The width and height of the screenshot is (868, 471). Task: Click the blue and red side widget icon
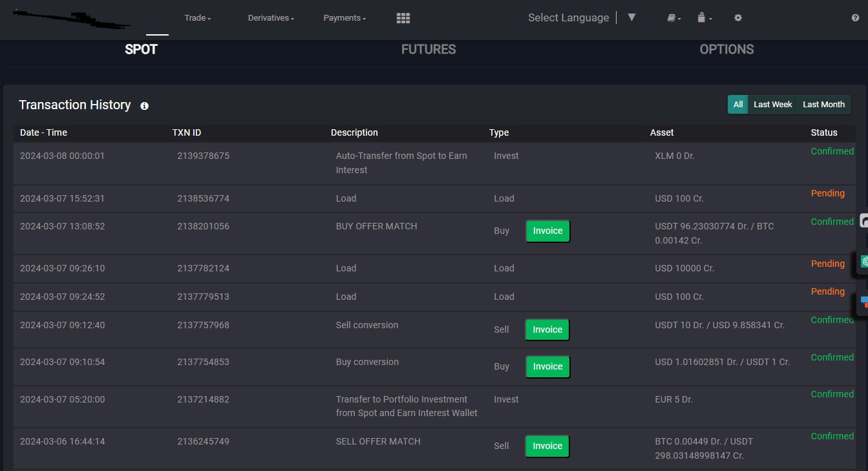[x=863, y=301]
